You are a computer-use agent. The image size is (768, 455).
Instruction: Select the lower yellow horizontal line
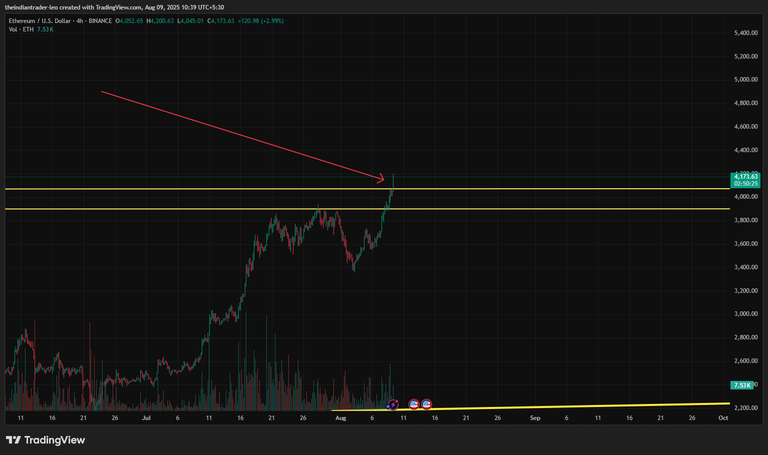point(367,209)
